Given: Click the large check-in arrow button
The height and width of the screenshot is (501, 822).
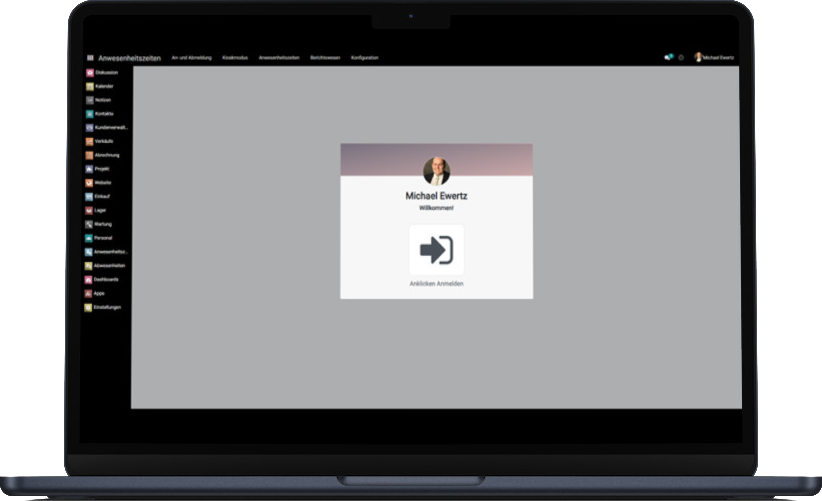Looking at the screenshot, I should pos(436,249).
